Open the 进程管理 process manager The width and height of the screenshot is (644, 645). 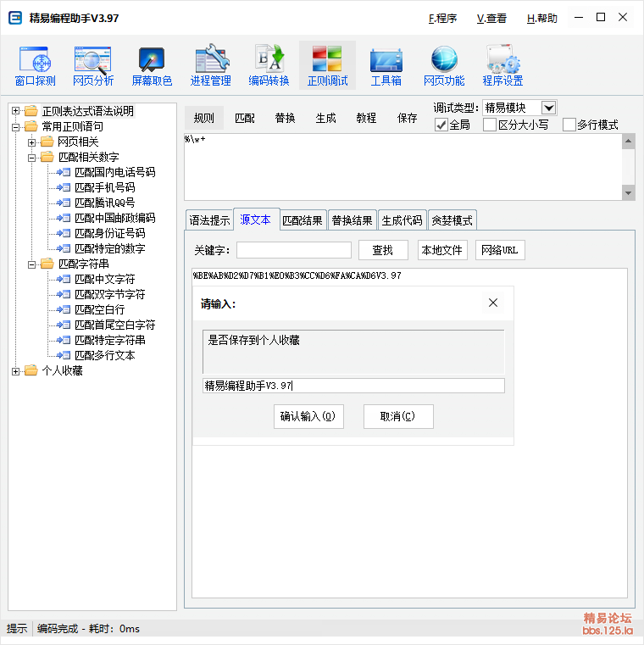[x=210, y=66]
